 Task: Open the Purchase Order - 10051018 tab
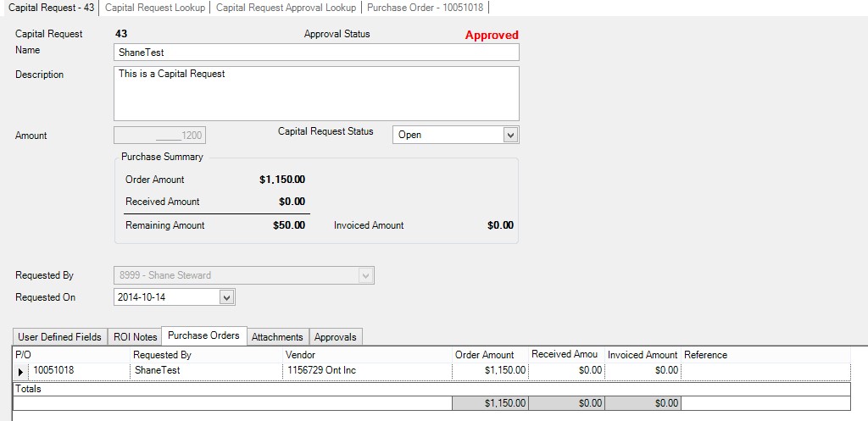(425, 7)
